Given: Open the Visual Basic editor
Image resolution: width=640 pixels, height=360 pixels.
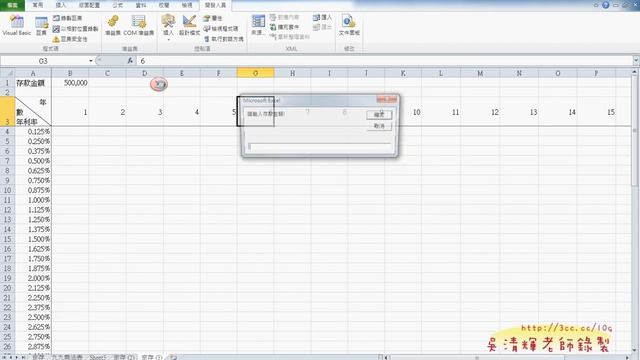Looking at the screenshot, I should [x=16, y=25].
